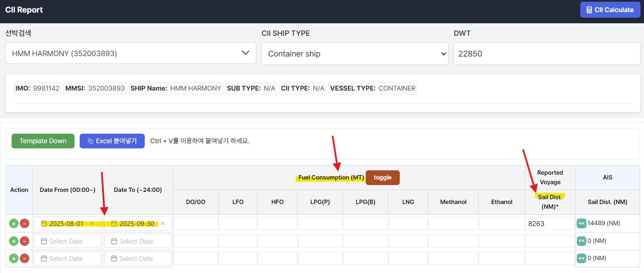The height and width of the screenshot is (273, 644).
Task: Download the template via Template Down
Action: pos(43,141)
